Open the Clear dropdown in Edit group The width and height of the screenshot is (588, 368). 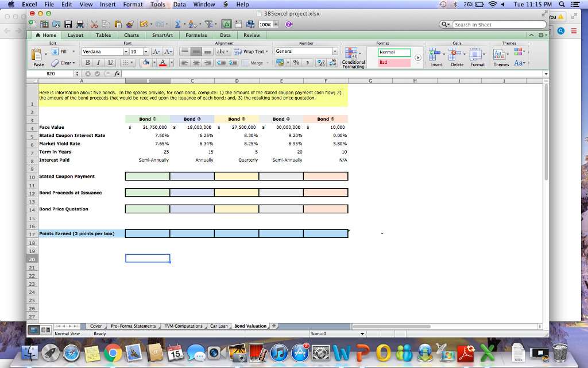point(74,63)
